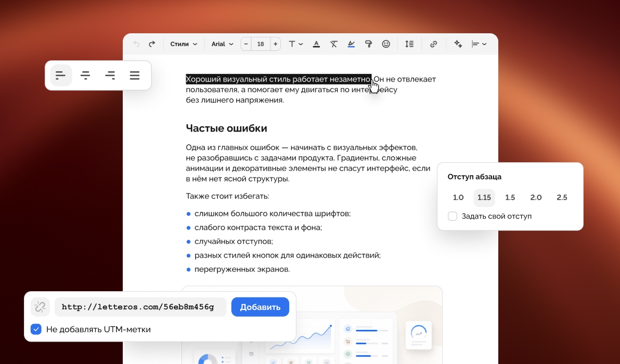Click the heading Частые ошибки

227,128
